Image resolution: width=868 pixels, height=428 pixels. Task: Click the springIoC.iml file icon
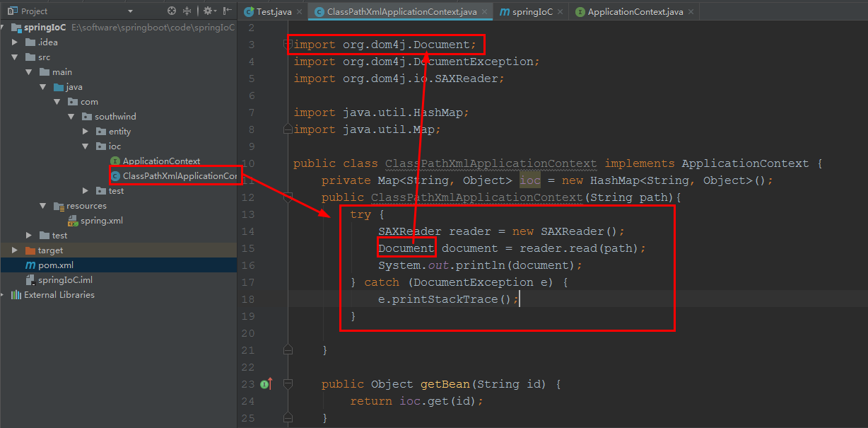click(x=30, y=280)
